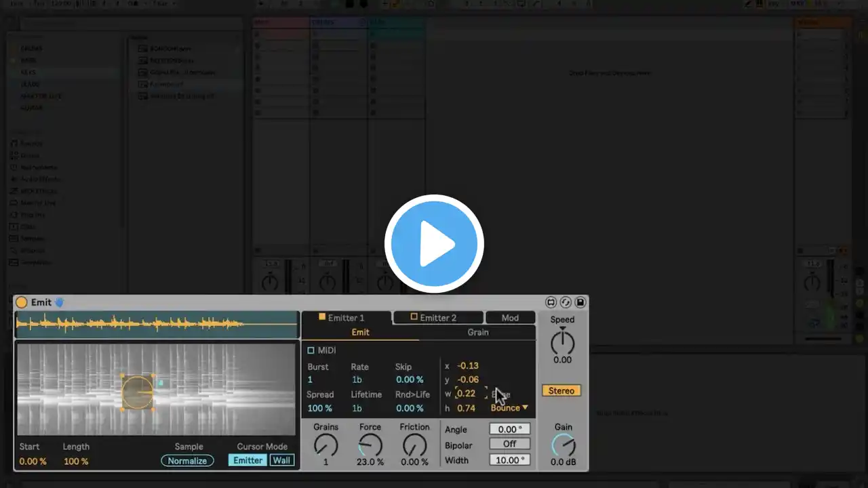This screenshot has width=868, height=488.
Task: Select the BASS collection in the browser
Action: [x=28, y=60]
